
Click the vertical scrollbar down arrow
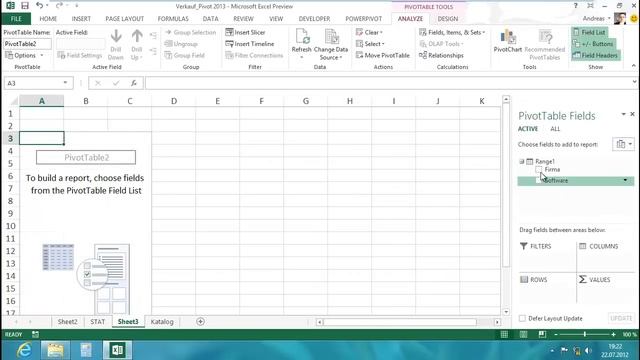(x=506, y=312)
